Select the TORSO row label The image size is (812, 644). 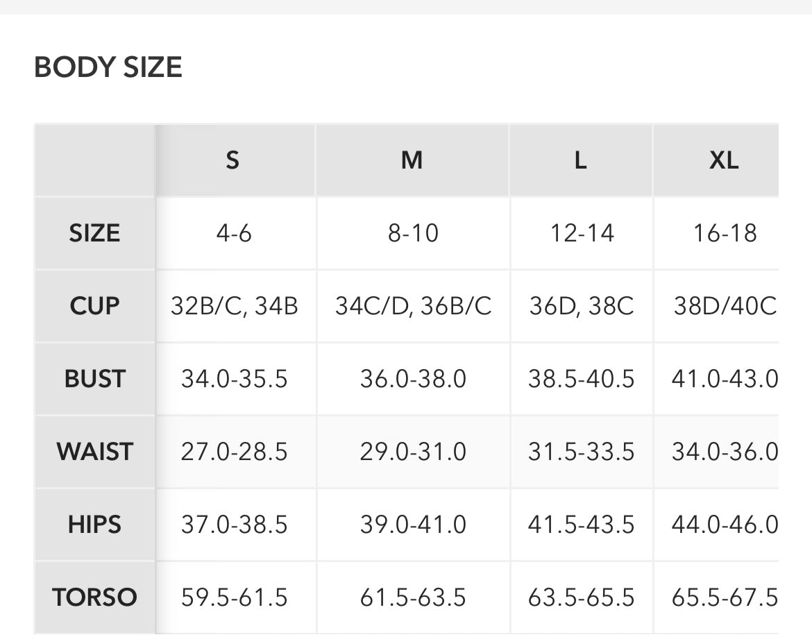click(x=94, y=598)
